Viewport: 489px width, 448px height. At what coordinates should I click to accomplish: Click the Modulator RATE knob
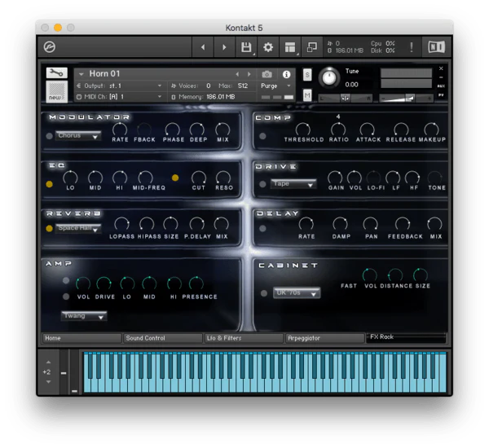120,129
